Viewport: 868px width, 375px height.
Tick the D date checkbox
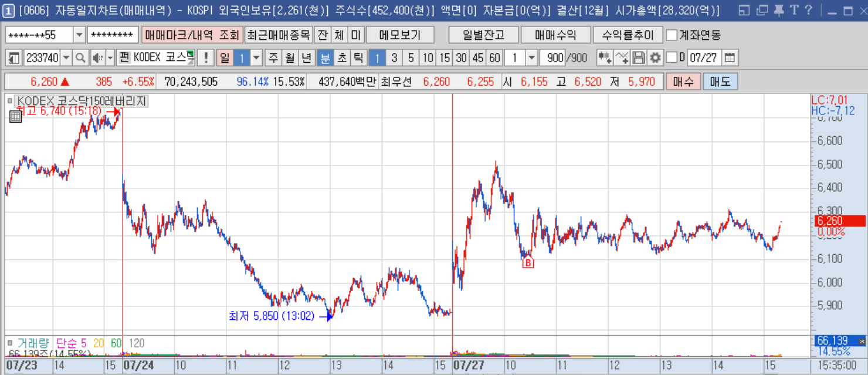(672, 58)
